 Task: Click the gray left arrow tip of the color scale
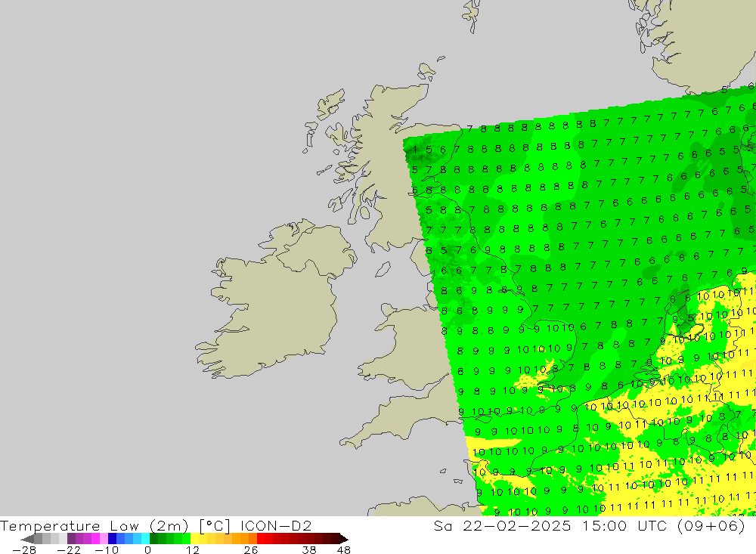pyautogui.click(x=28, y=539)
